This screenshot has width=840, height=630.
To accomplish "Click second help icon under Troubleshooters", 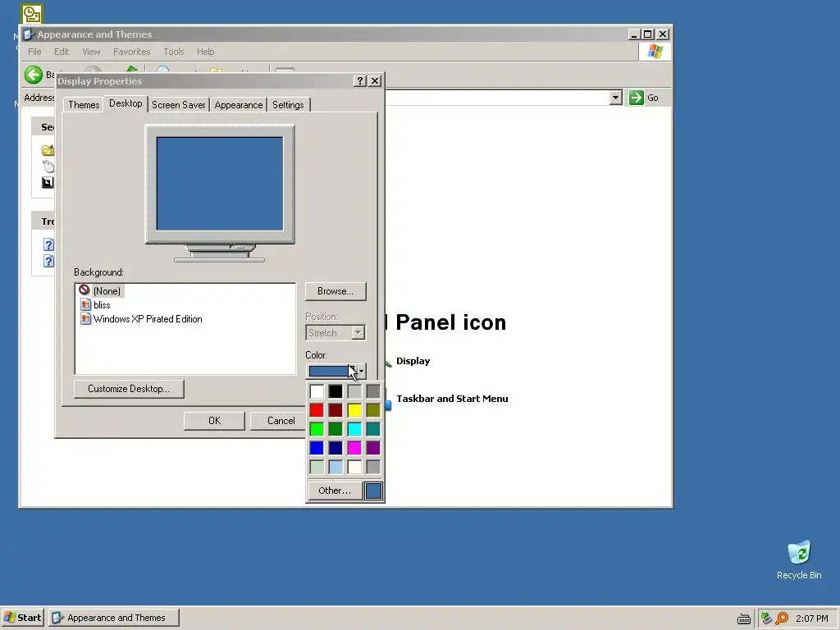I will (48, 261).
